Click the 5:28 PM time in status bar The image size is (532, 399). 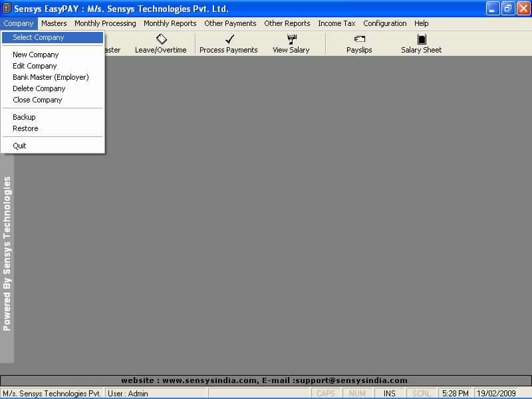456,393
